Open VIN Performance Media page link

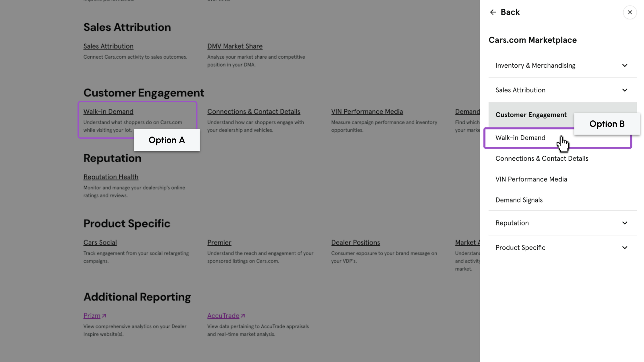[x=367, y=112]
